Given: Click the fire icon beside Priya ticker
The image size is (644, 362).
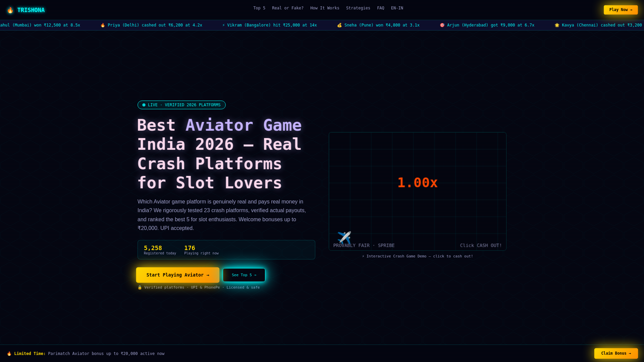Looking at the screenshot, I should point(103,25).
